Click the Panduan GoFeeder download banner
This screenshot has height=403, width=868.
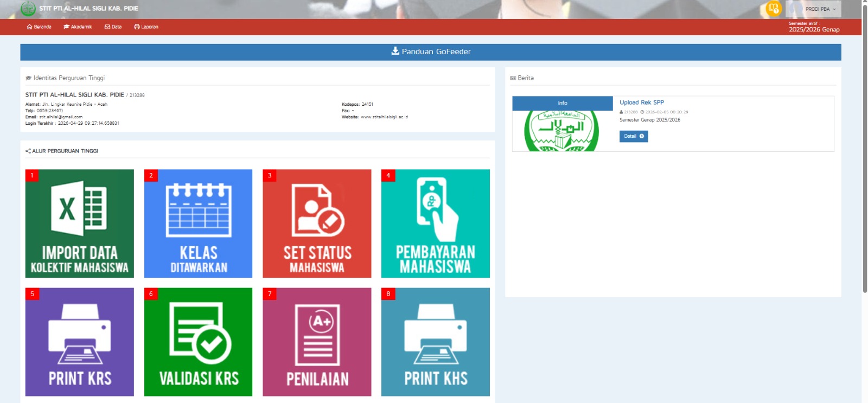[431, 52]
